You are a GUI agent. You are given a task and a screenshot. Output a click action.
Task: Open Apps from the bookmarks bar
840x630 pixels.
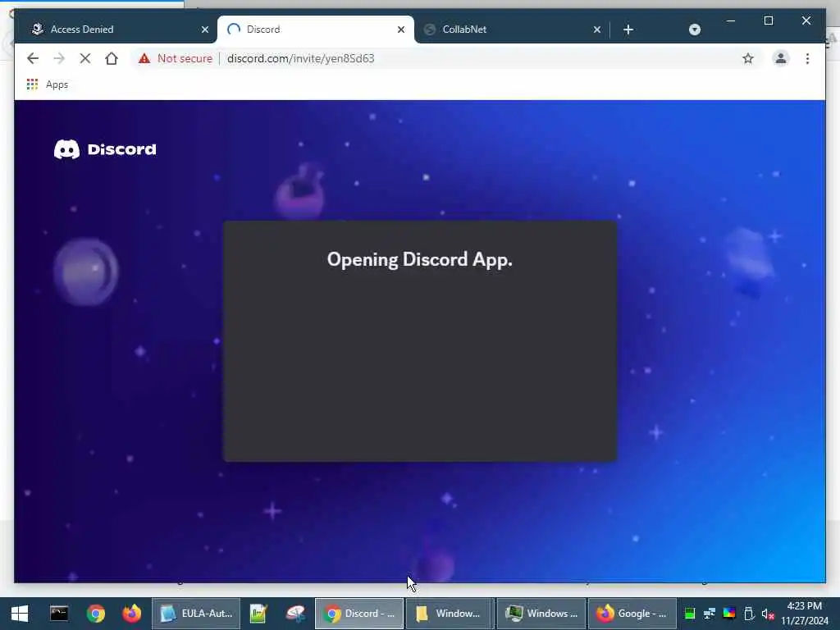click(47, 84)
